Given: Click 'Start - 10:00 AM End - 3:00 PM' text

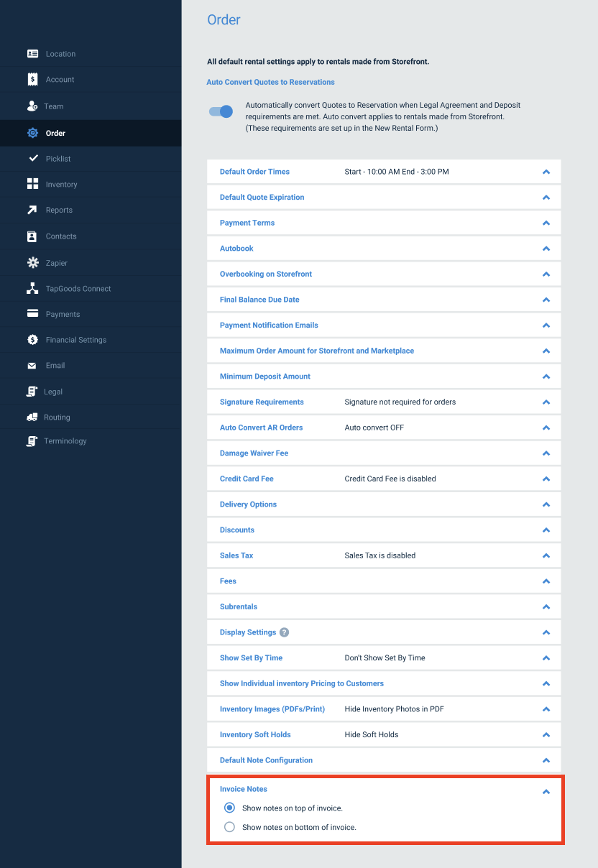Looking at the screenshot, I should pos(397,172).
